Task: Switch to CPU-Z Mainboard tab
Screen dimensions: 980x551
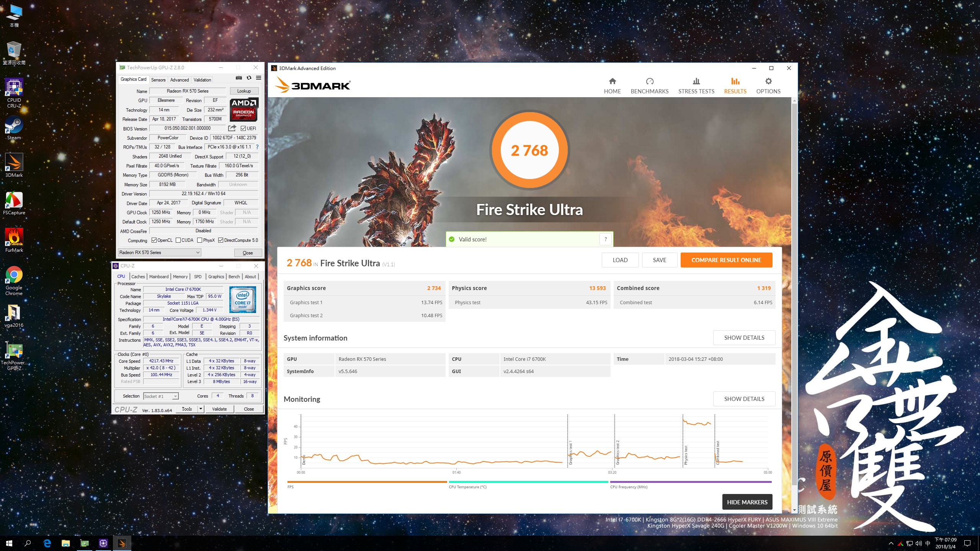Action: [159, 277]
